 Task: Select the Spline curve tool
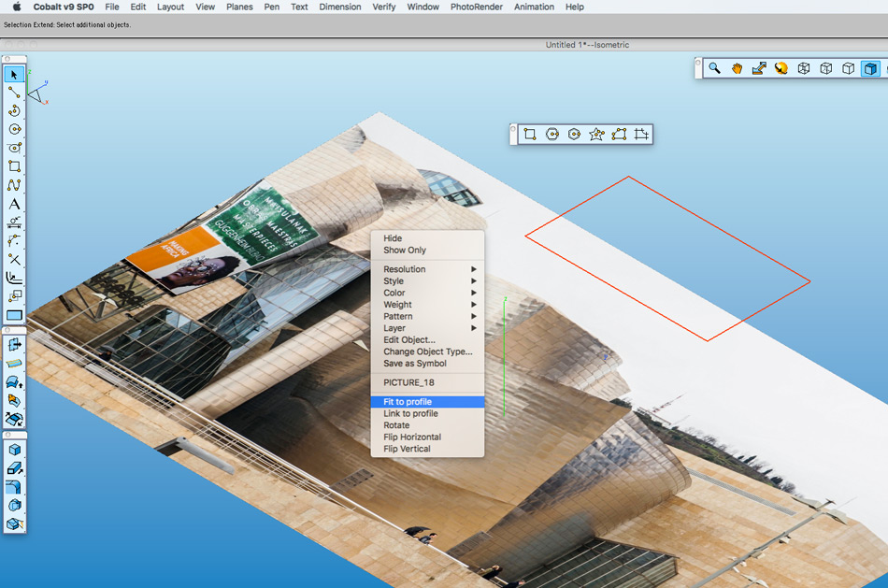point(14,185)
